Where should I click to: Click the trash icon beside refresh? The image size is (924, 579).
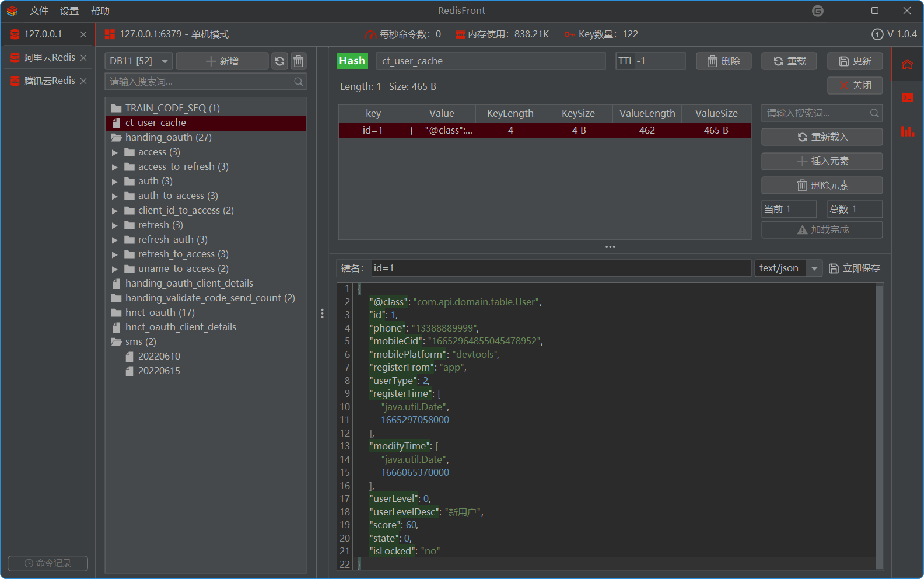click(299, 61)
